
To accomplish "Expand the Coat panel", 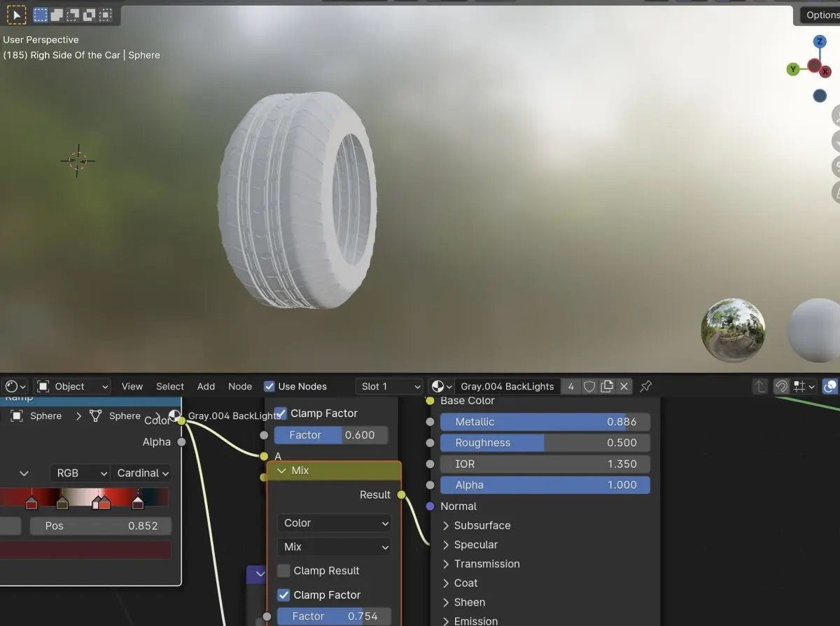I will click(x=460, y=583).
